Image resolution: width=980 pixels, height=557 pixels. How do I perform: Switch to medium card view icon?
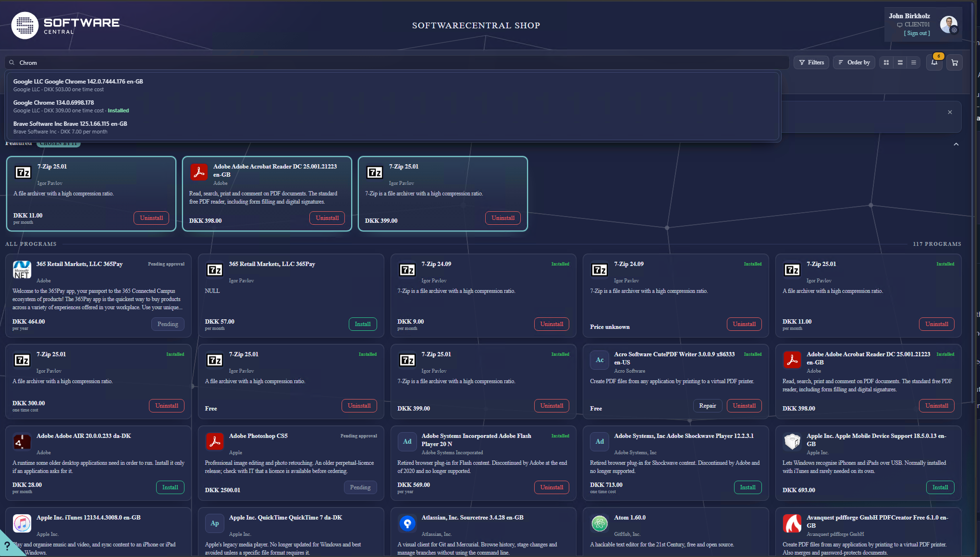point(900,62)
